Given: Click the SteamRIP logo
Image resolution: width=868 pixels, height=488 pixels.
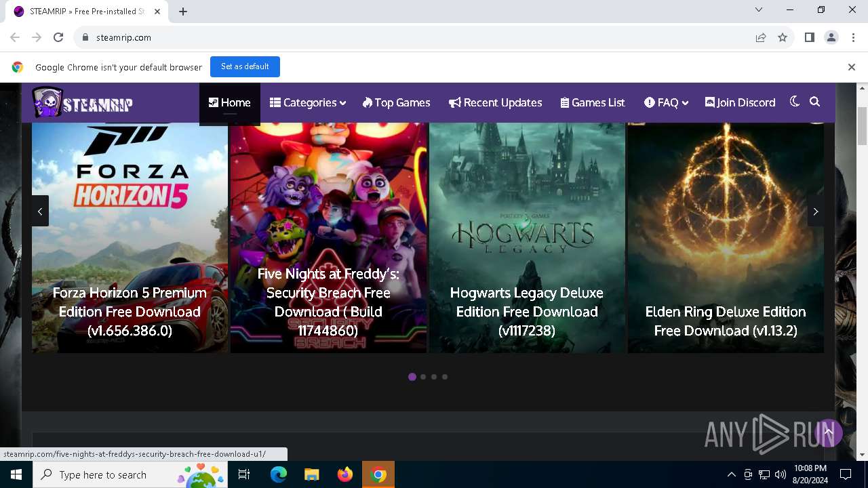Looking at the screenshot, I should [x=82, y=102].
